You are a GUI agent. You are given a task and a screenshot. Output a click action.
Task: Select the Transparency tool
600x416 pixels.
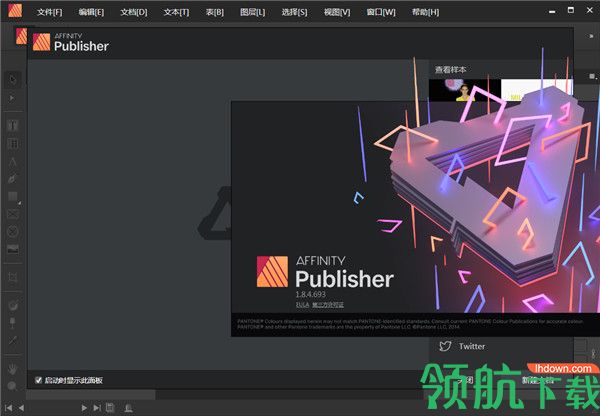[x=13, y=323]
